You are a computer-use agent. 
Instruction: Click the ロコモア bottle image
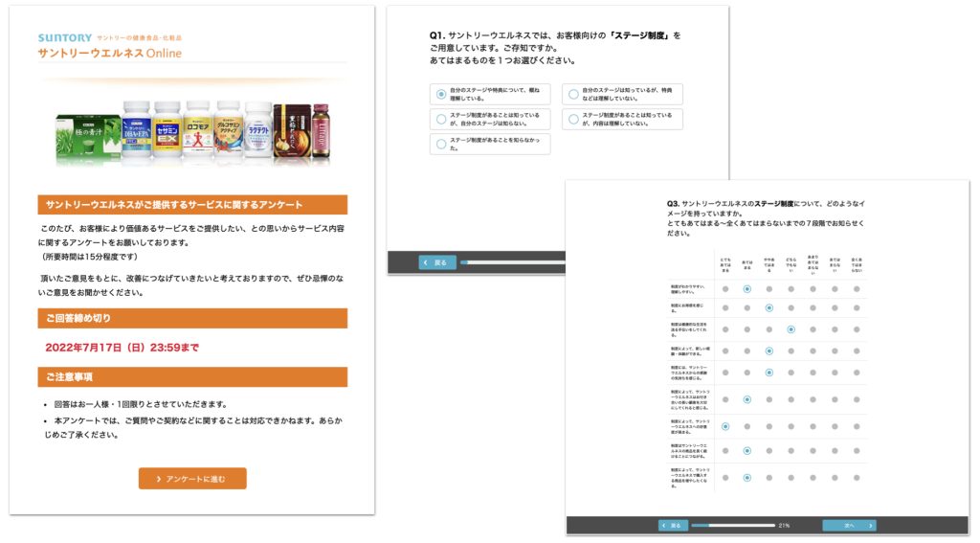(197, 129)
